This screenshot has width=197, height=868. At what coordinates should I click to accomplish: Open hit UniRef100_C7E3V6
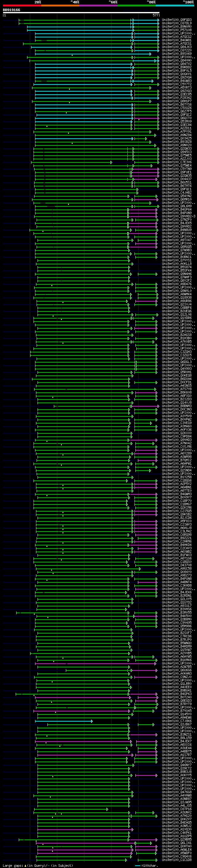tap(177, 162)
